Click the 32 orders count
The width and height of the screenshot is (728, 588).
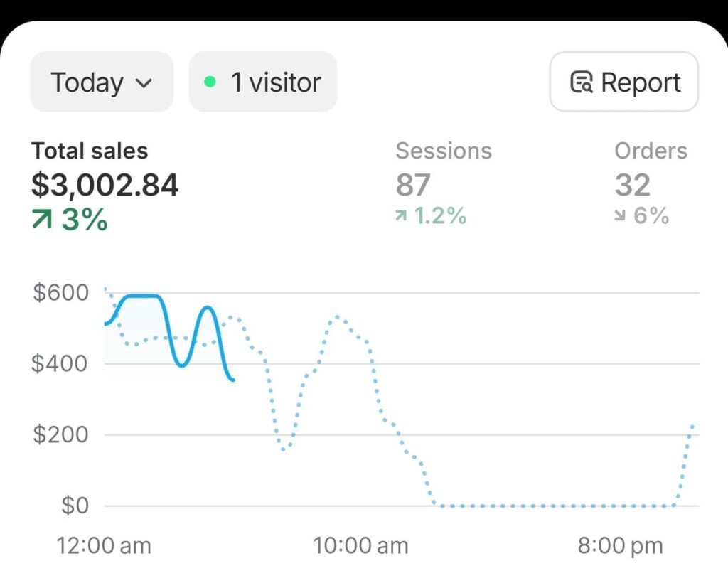(633, 185)
